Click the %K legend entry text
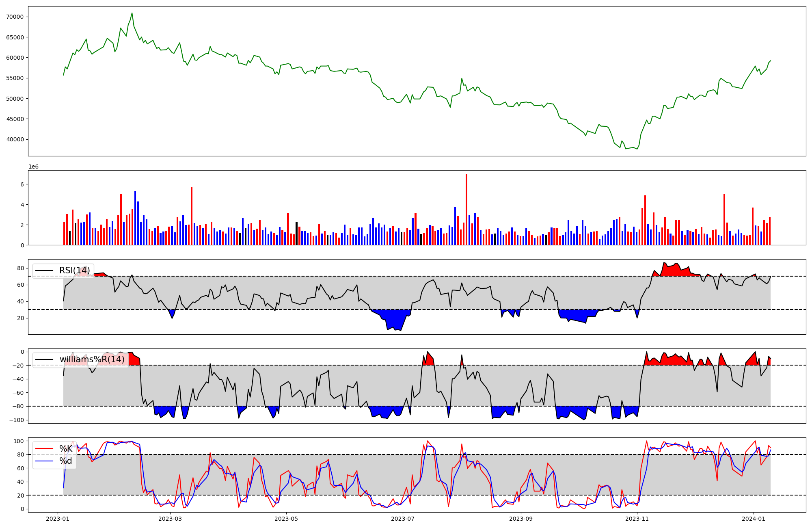This screenshot has height=528, width=812. coord(66,448)
